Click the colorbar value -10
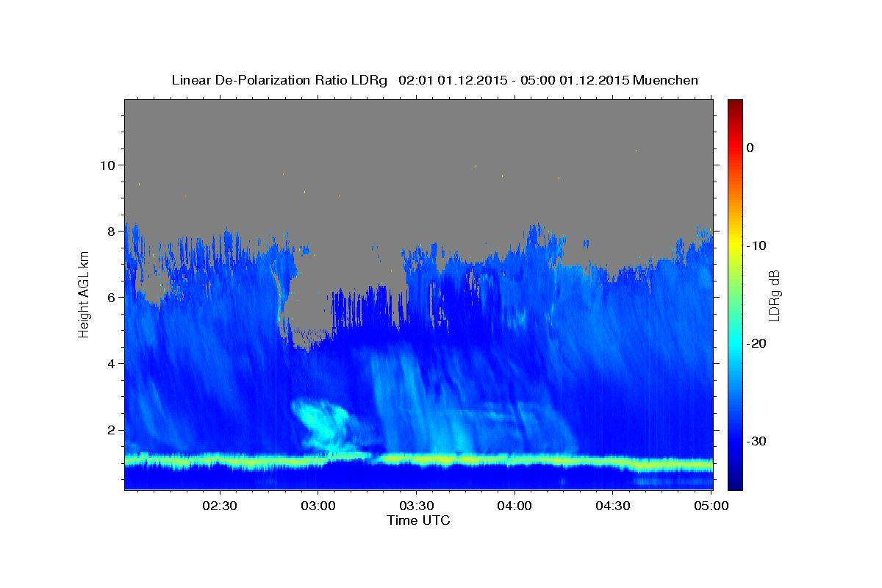The height and width of the screenshot is (588, 882). coord(756,245)
